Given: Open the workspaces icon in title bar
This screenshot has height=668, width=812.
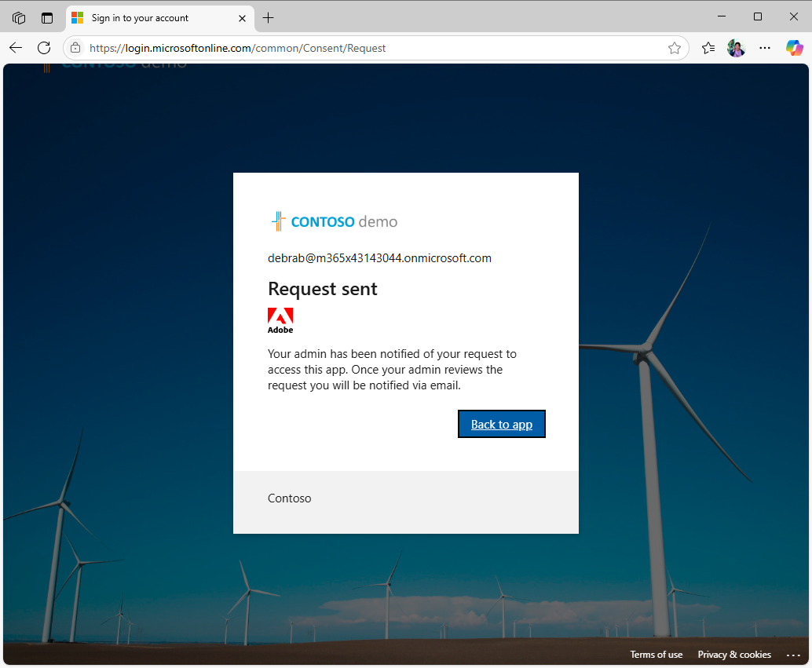Looking at the screenshot, I should pyautogui.click(x=19, y=18).
